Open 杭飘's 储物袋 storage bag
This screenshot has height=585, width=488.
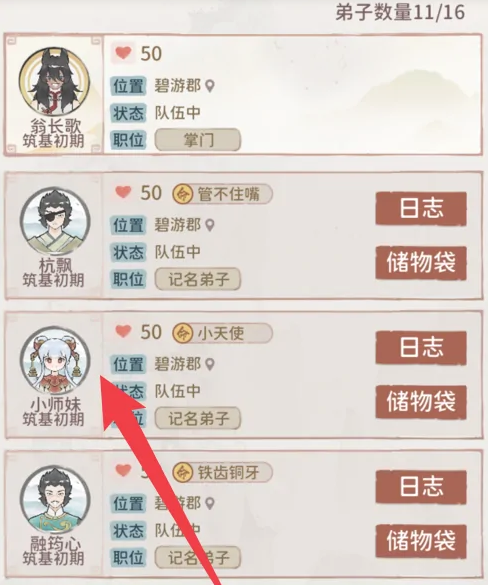(x=421, y=263)
